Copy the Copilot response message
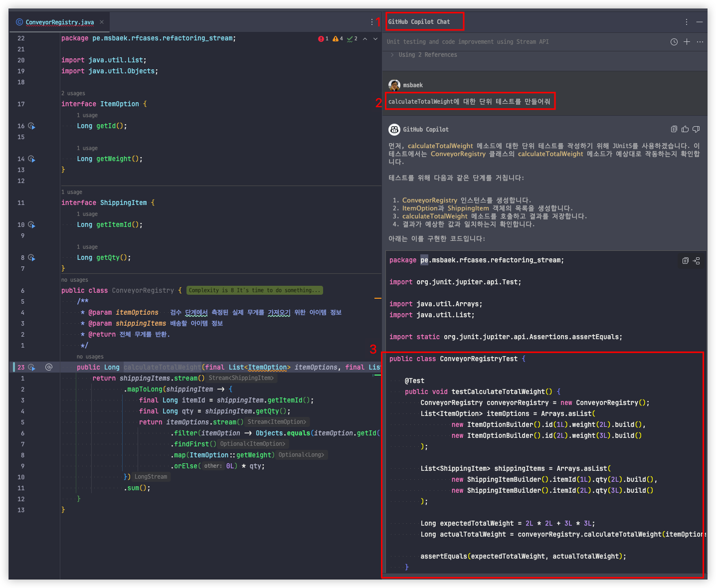 [674, 129]
